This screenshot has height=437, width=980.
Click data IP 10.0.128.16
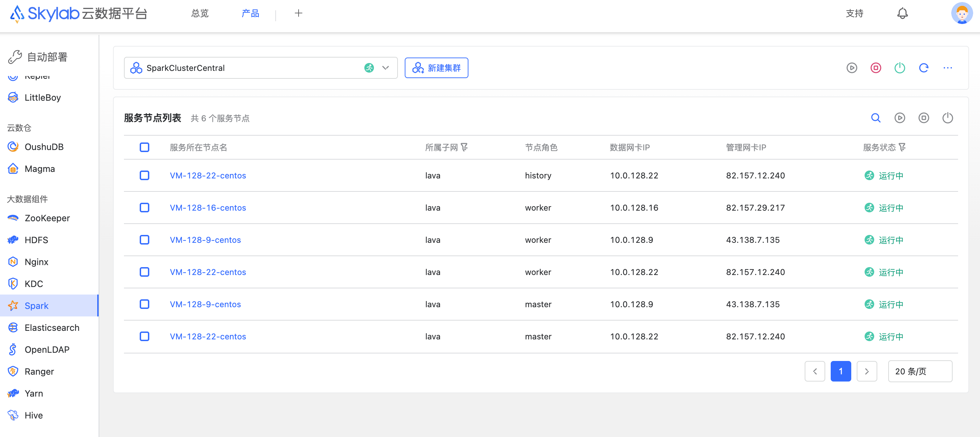pos(634,208)
